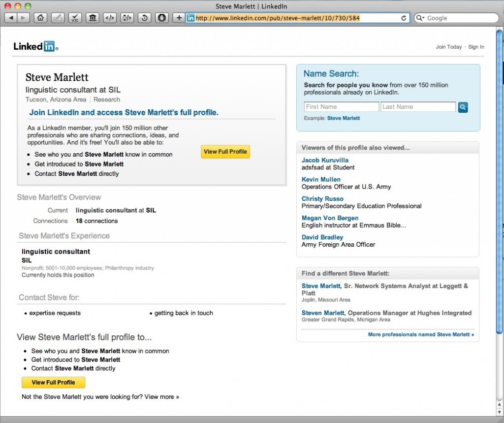Click 'Army Foreign Area Officer' text
Screen dimensions: 504x423
(x=338, y=245)
